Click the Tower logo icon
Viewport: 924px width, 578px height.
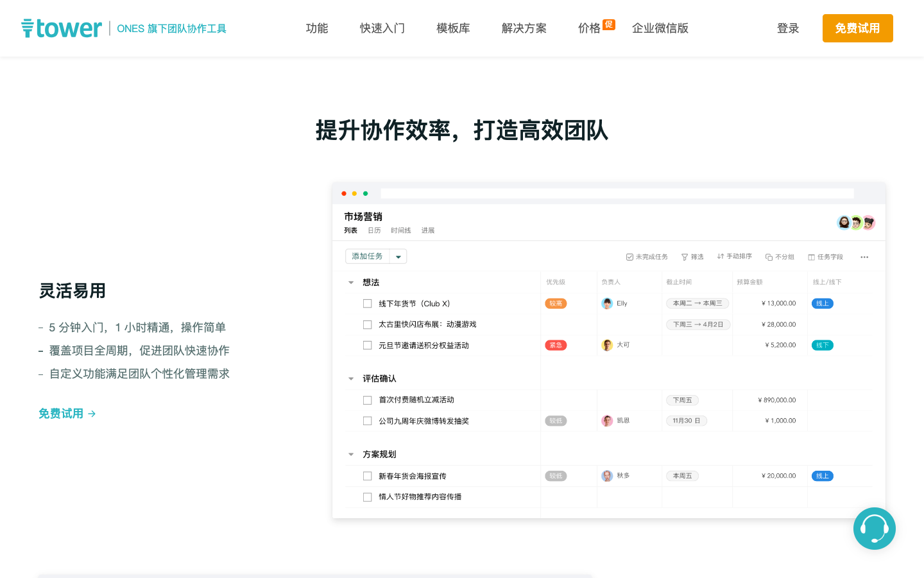tap(27, 28)
